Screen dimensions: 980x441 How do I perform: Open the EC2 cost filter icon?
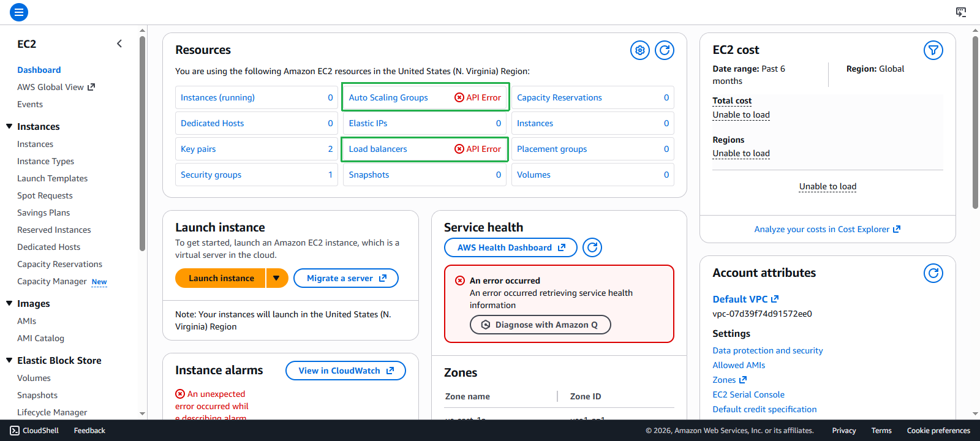click(933, 50)
